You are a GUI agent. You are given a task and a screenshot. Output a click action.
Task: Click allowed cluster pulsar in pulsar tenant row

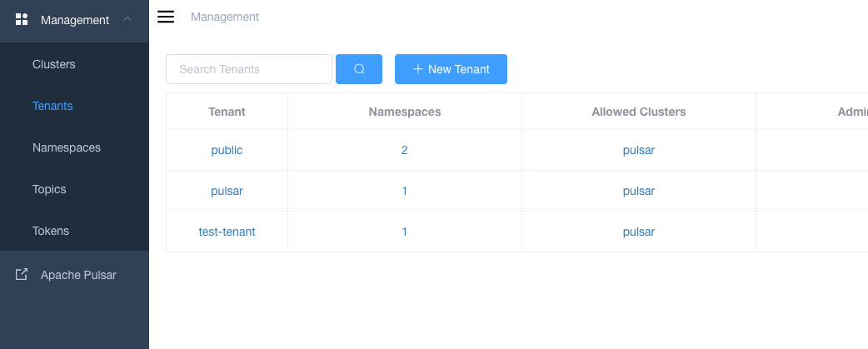tap(639, 191)
